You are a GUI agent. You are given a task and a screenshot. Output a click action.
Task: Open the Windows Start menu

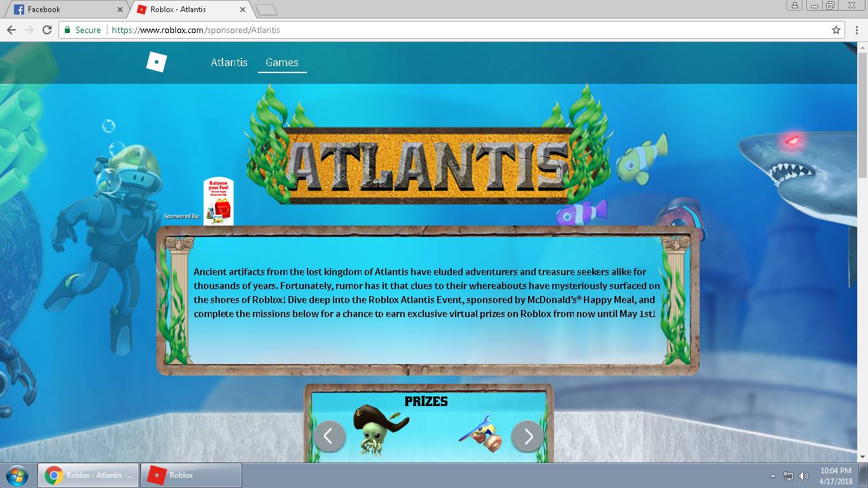tap(17, 475)
